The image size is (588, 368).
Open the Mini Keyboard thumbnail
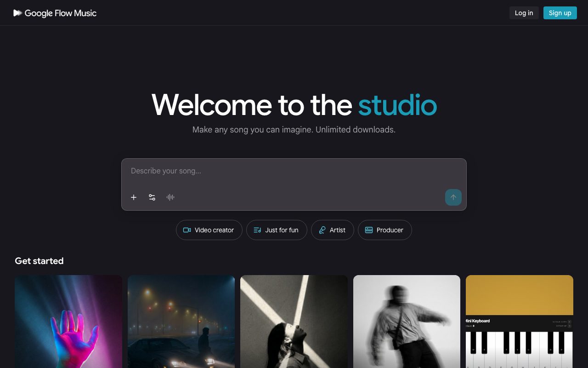pyautogui.click(x=520, y=322)
